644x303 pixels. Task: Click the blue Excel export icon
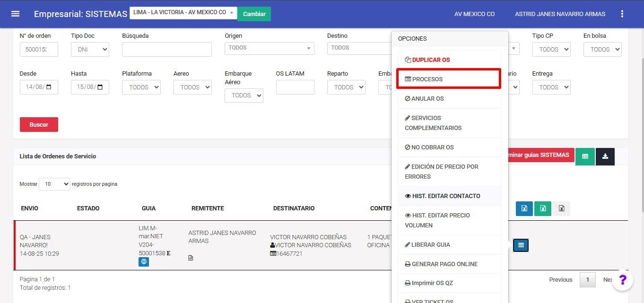point(524,208)
